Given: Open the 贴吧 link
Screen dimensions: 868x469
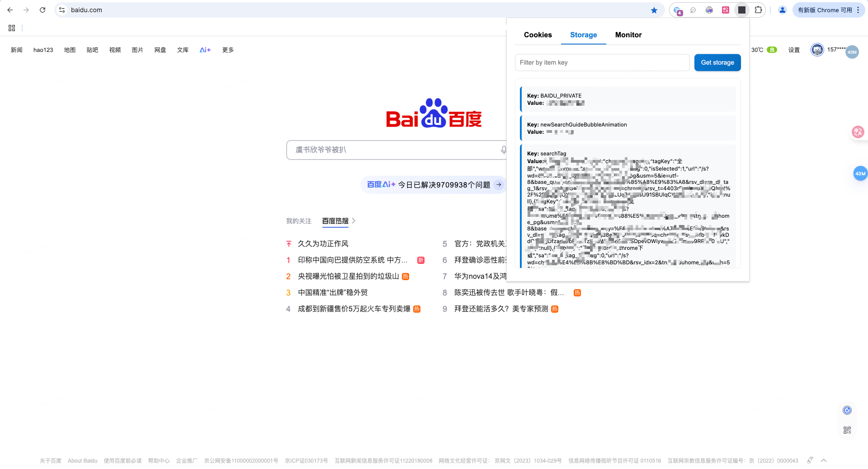Looking at the screenshot, I should (92, 50).
